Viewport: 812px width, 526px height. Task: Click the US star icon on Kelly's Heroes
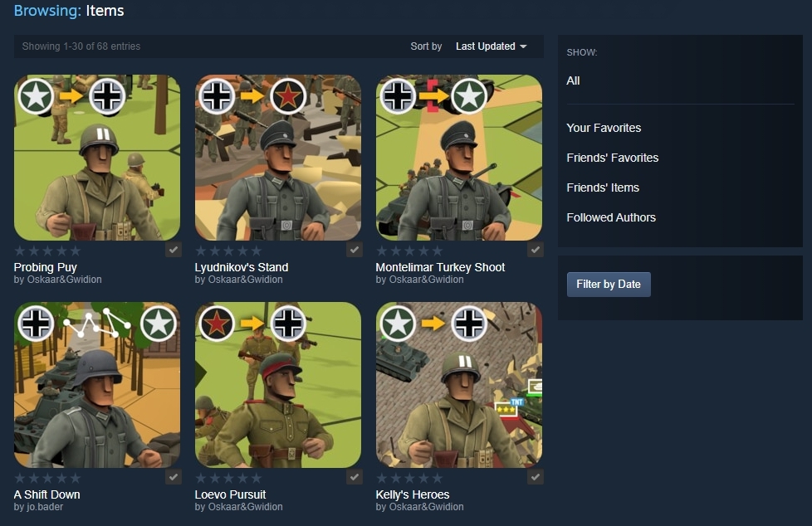click(x=398, y=324)
